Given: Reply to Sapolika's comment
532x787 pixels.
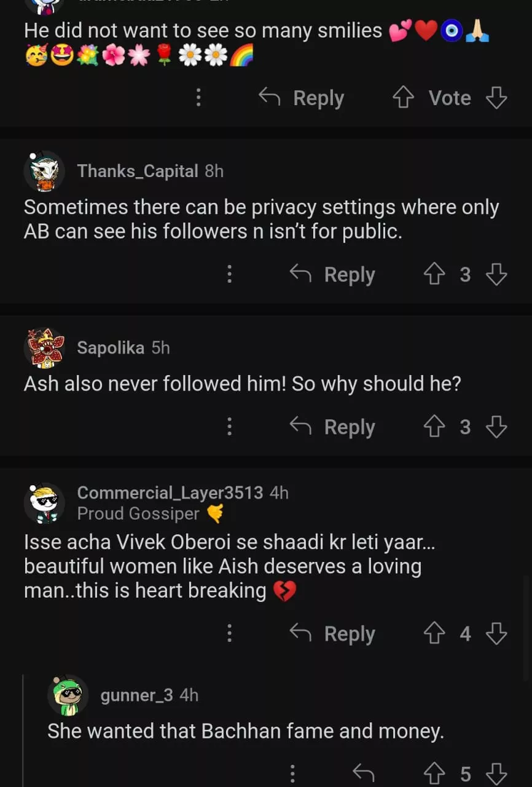Looking at the screenshot, I should click(332, 427).
